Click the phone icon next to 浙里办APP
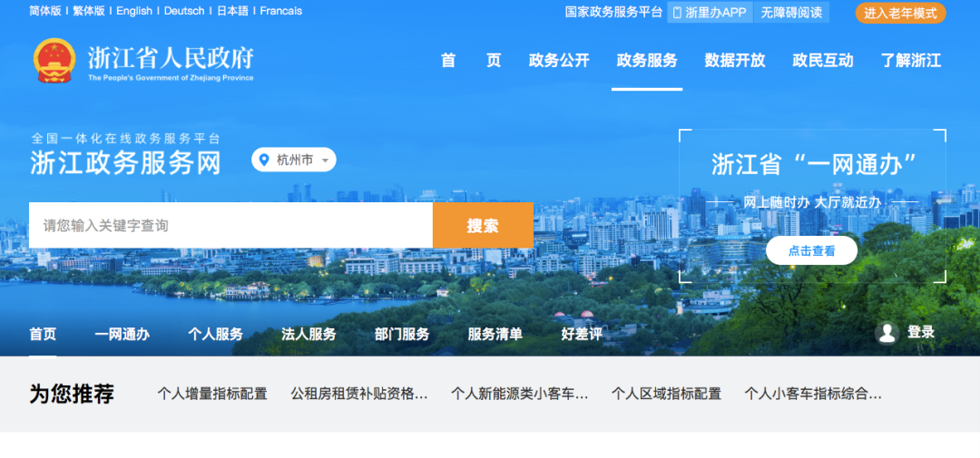The height and width of the screenshot is (458, 980). coord(677,13)
